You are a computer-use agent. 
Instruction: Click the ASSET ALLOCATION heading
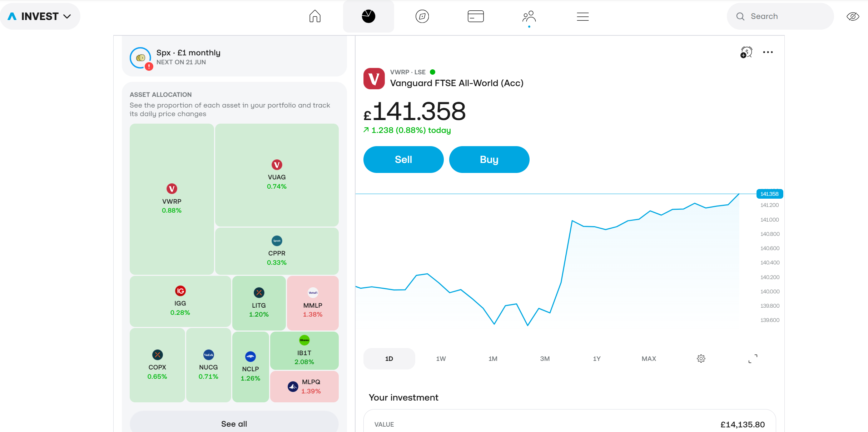click(160, 95)
